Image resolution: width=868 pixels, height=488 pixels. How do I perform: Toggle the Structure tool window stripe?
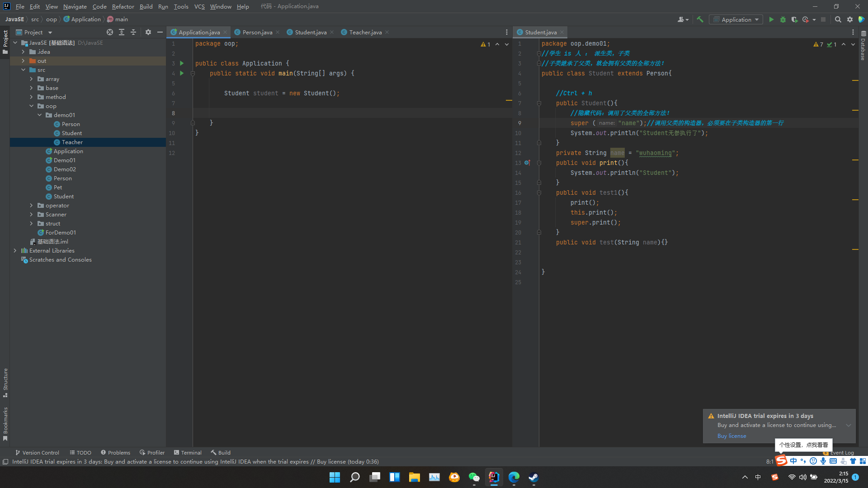[5, 382]
